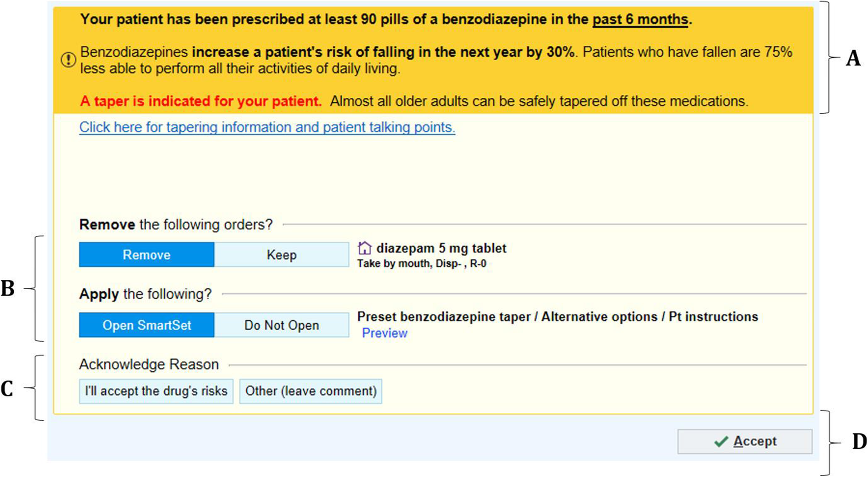This screenshot has width=868, height=477.
Task: Click the "Take by mouth, Disp-, R-0" order details
Action: pyautogui.click(x=422, y=264)
